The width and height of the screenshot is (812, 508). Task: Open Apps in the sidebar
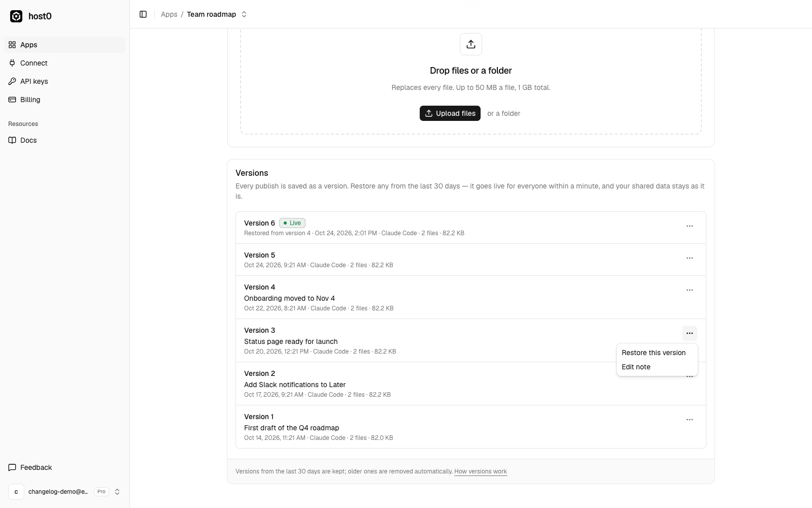(x=64, y=45)
